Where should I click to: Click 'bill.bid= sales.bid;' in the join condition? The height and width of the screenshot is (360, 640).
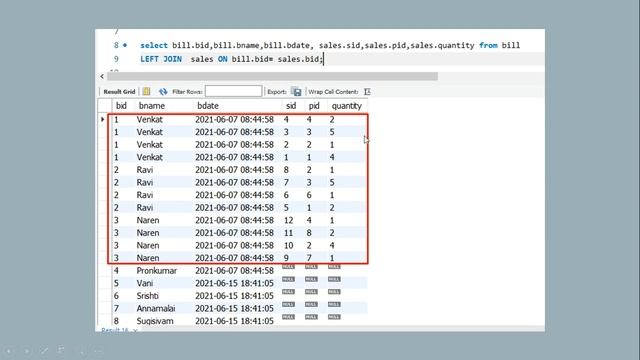[x=277, y=59]
